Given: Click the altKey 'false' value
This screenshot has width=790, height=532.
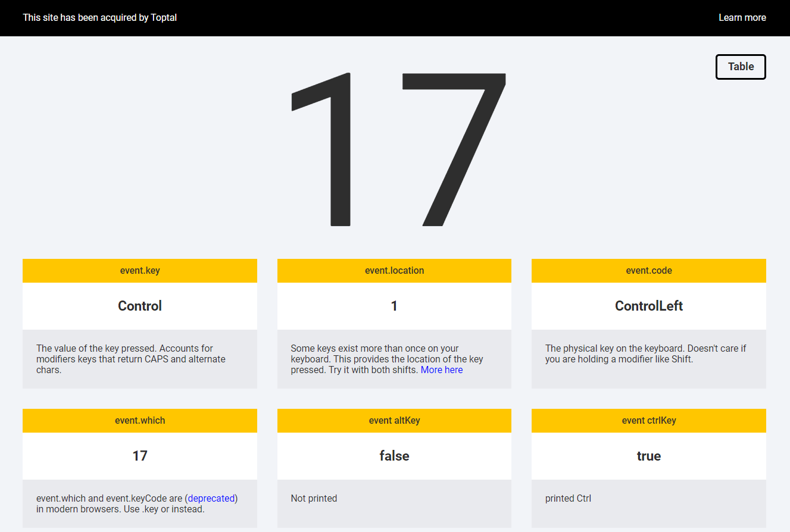Looking at the screenshot, I should [x=394, y=456].
